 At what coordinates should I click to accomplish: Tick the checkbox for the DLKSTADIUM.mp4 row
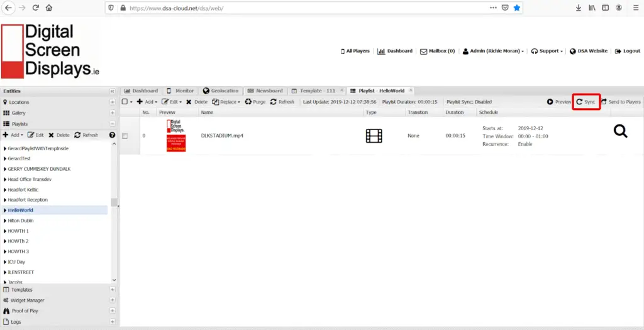coord(125,136)
